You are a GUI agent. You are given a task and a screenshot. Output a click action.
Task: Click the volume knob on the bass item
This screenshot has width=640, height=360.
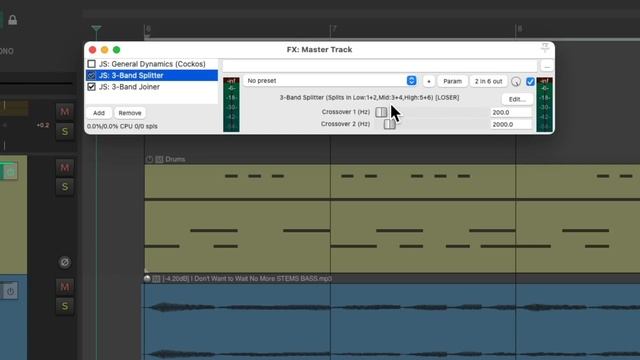coord(147,278)
